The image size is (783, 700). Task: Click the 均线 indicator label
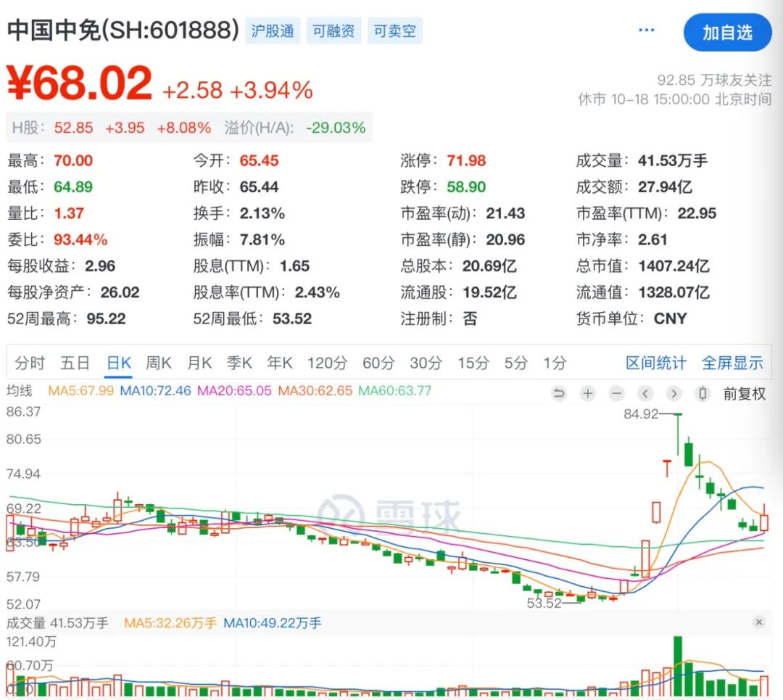click(x=19, y=391)
